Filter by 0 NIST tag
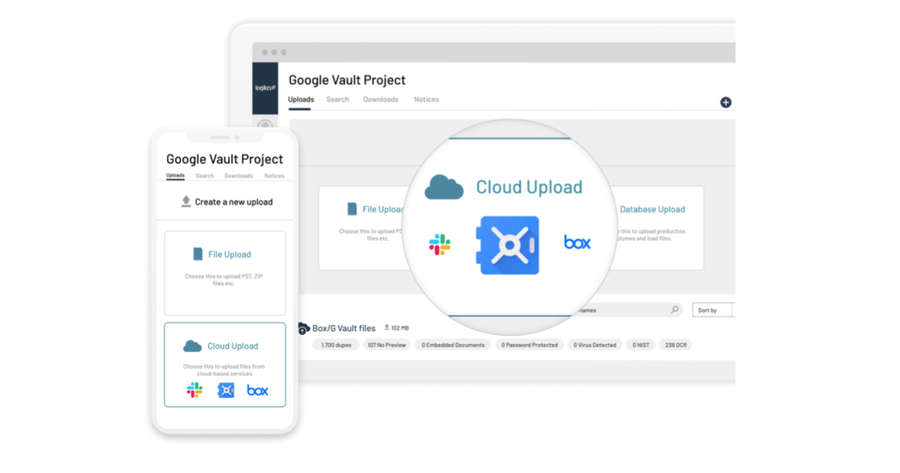900x473 pixels. (x=641, y=345)
